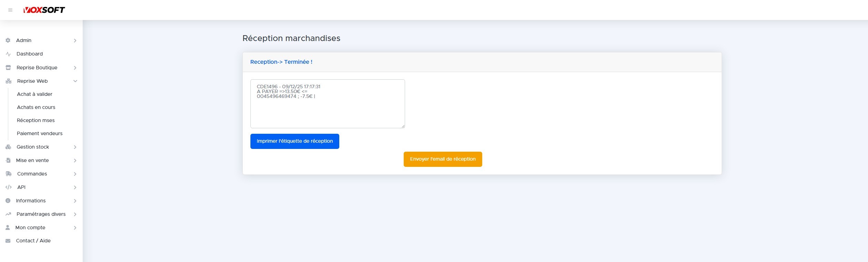Click Imprimer l'étiquette de réception button
Image resolution: width=868 pixels, height=262 pixels.
pyautogui.click(x=294, y=141)
